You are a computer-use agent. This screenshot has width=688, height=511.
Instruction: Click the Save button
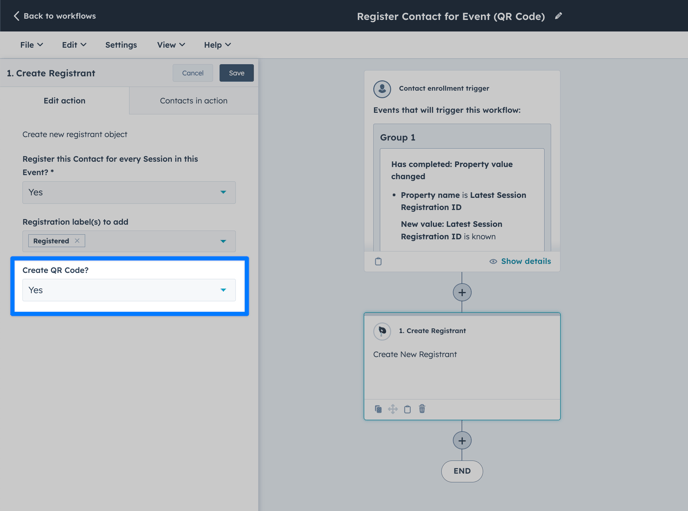pyautogui.click(x=236, y=73)
